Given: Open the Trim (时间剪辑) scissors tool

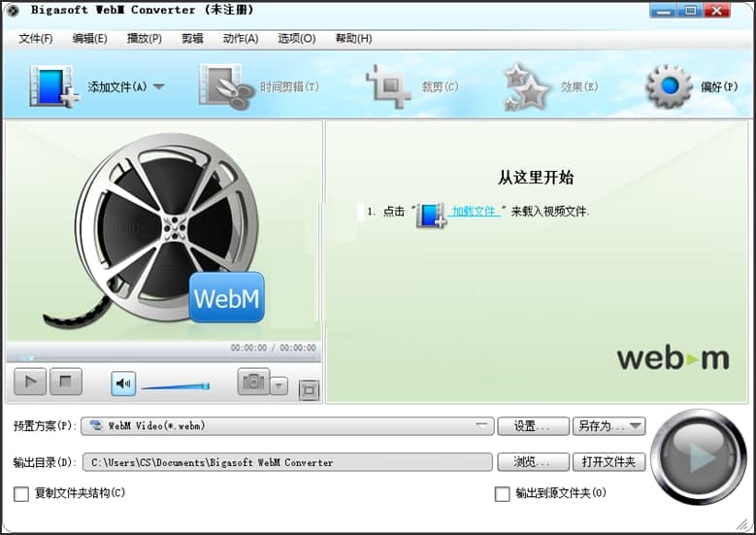Looking at the screenshot, I should [227, 86].
